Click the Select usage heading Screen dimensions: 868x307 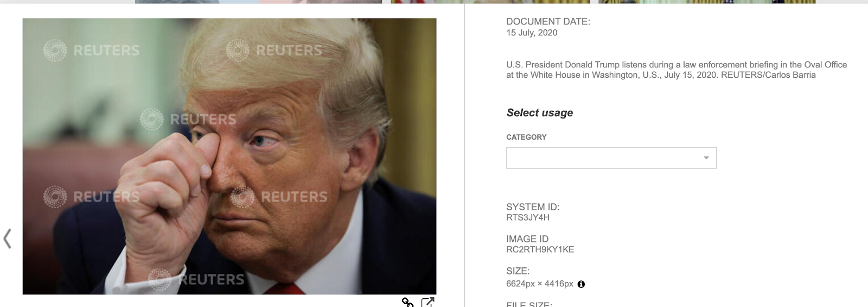tap(540, 112)
